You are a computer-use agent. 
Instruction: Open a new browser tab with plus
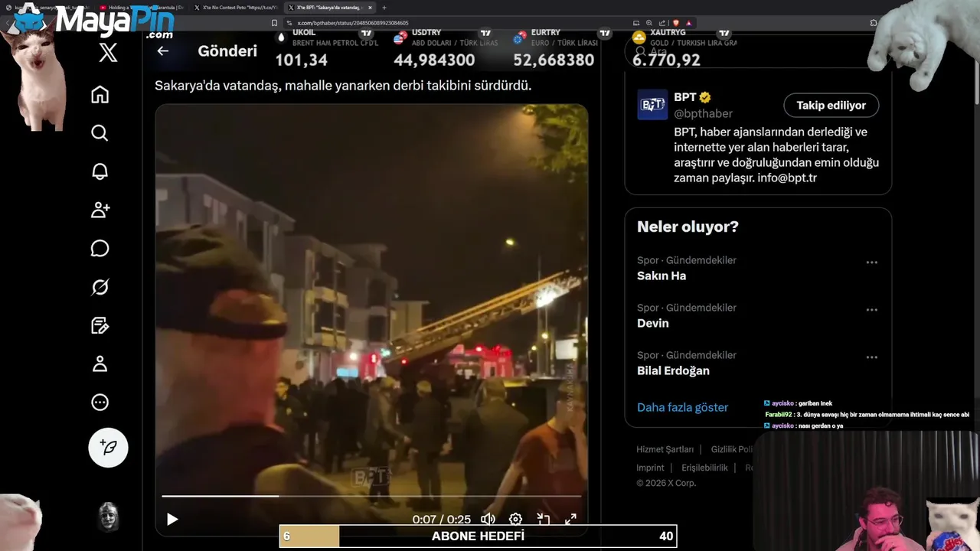pyautogui.click(x=384, y=8)
